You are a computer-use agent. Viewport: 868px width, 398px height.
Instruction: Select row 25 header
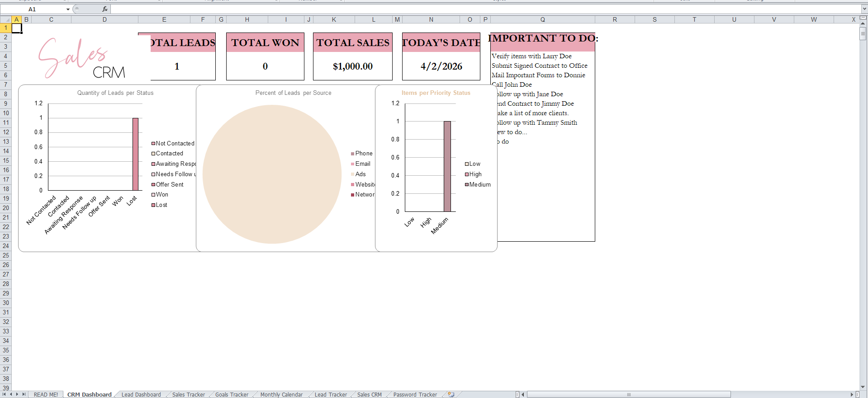pyautogui.click(x=5, y=255)
